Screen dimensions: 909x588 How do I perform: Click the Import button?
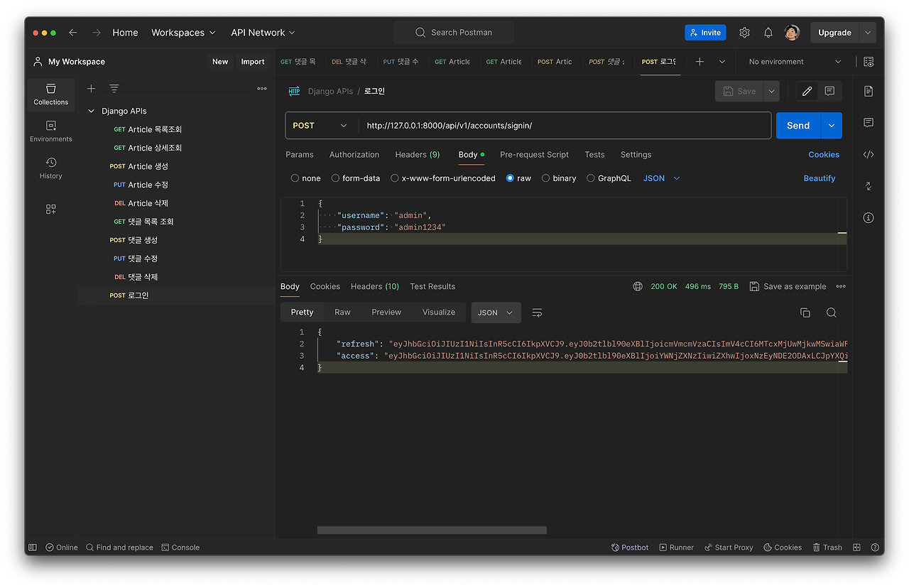pos(253,62)
